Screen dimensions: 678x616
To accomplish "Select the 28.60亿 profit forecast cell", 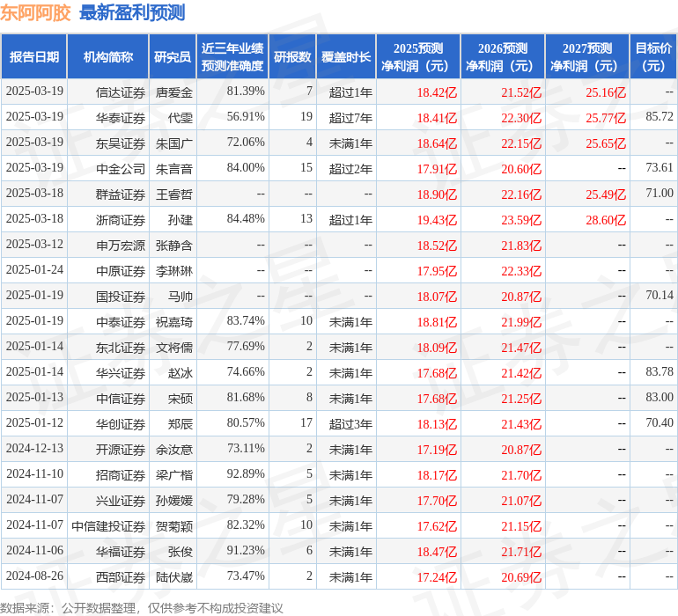I will pyautogui.click(x=606, y=219).
